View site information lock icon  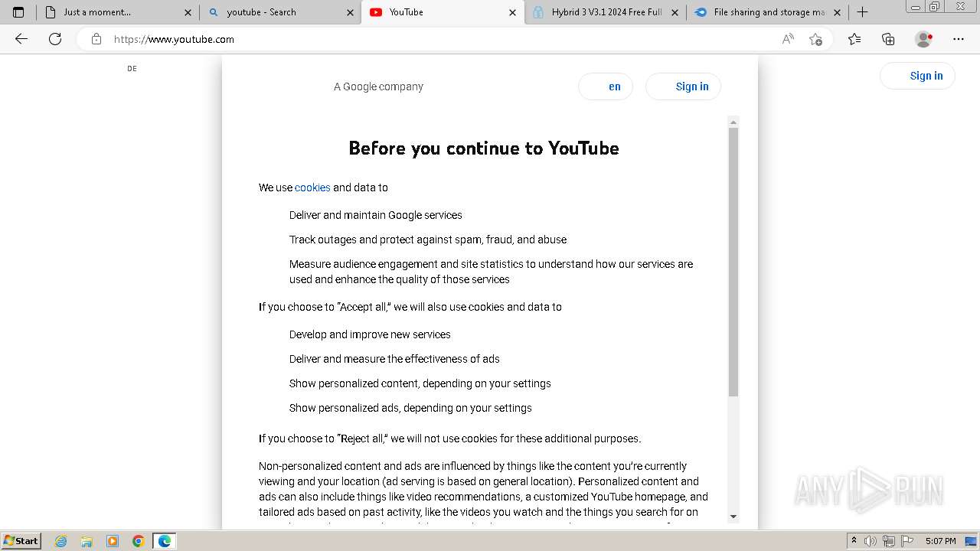[x=96, y=39]
